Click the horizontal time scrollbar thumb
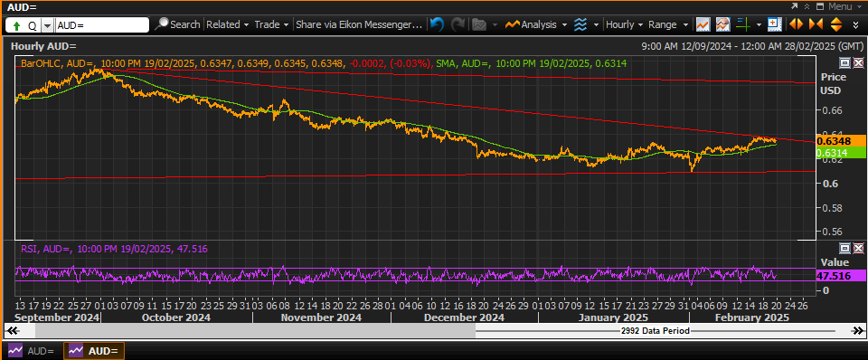Screen dimensions: 868x360 (x=255, y=331)
